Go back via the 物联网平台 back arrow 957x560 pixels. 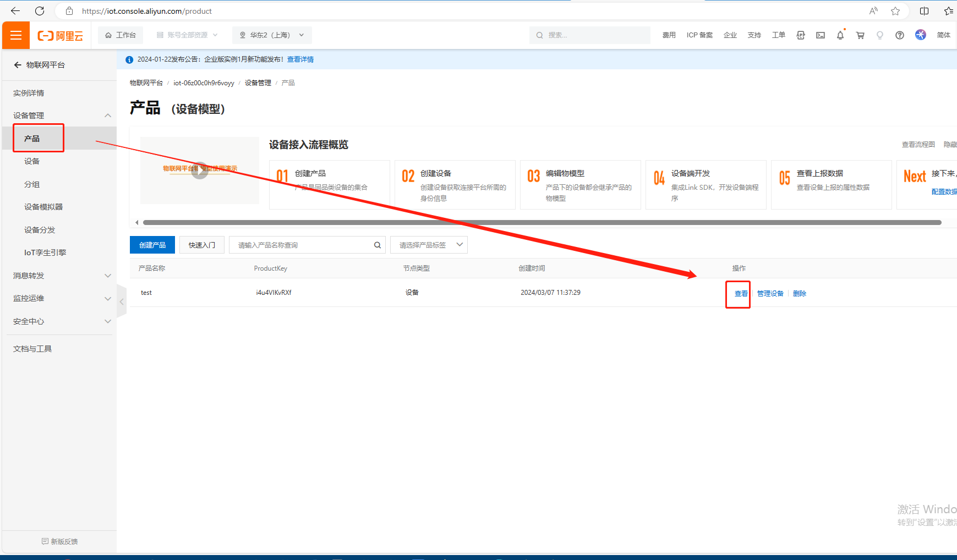click(x=18, y=65)
